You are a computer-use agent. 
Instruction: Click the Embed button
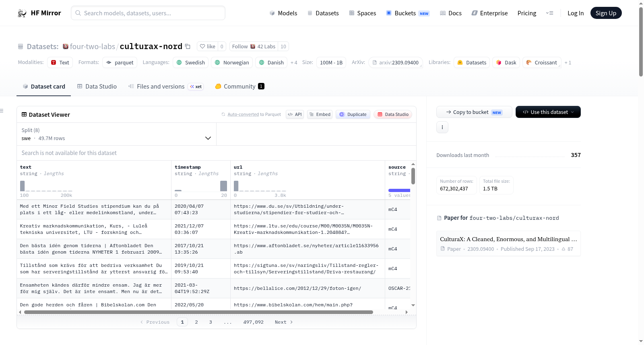(320, 114)
